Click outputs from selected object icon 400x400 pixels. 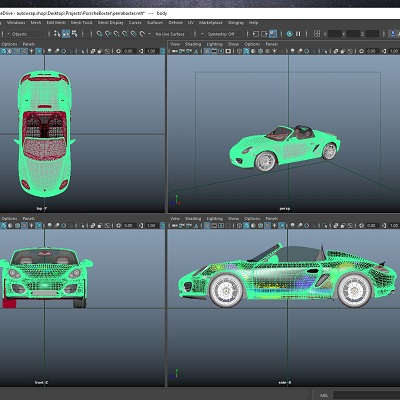coord(264,34)
